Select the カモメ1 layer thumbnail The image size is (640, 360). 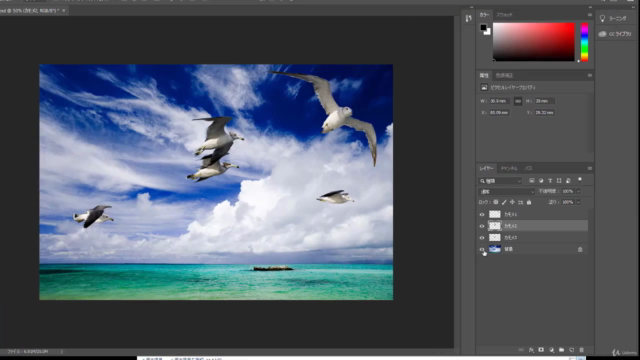coord(495,214)
